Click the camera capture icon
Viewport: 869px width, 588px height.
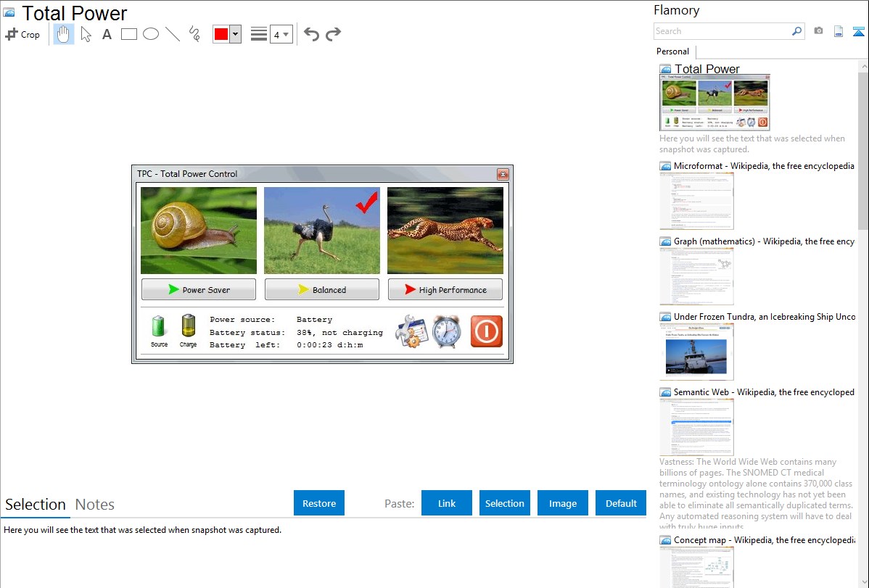pos(818,31)
